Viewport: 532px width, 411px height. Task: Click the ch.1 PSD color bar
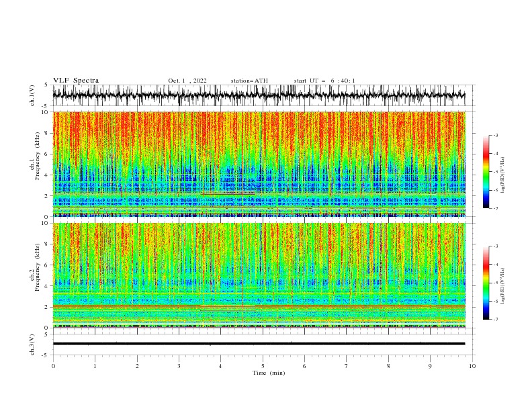486,172
